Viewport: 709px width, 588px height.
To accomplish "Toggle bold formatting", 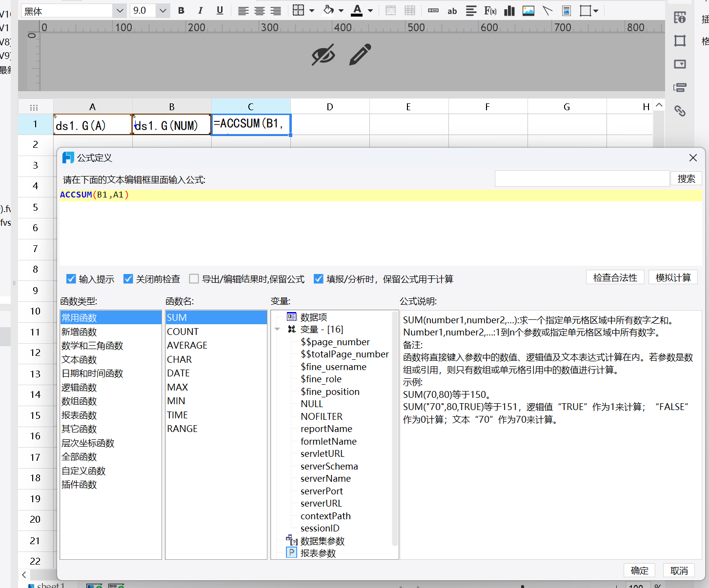I will 181,11.
